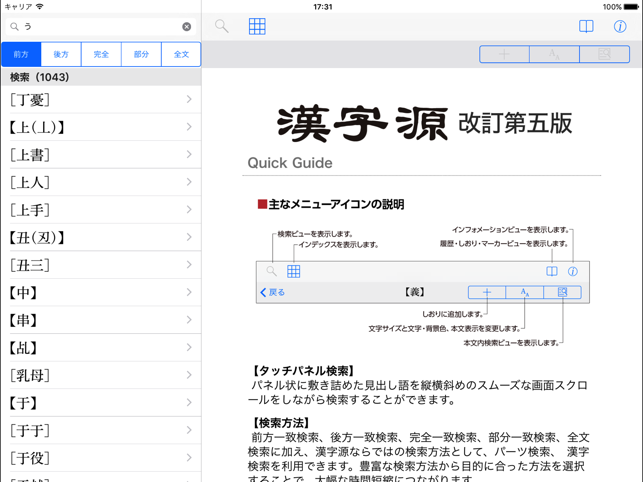The width and height of the screenshot is (643, 482).
Task: Show the information view
Action: [x=620, y=26]
